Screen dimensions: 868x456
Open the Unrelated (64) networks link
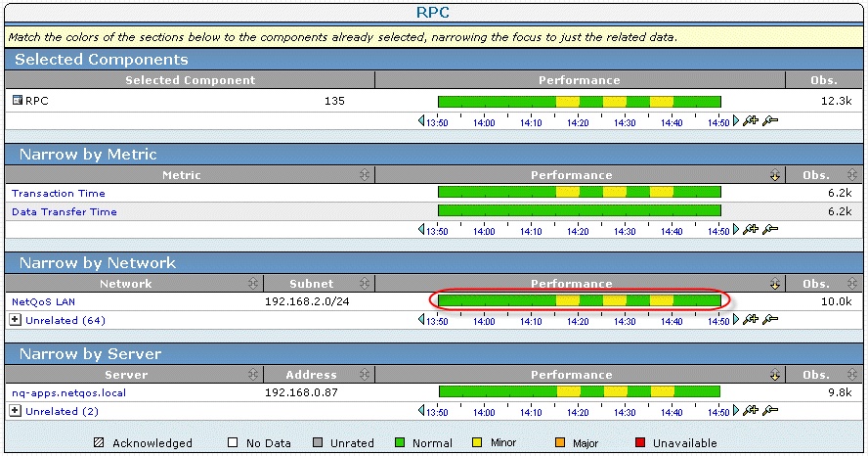click(x=65, y=320)
